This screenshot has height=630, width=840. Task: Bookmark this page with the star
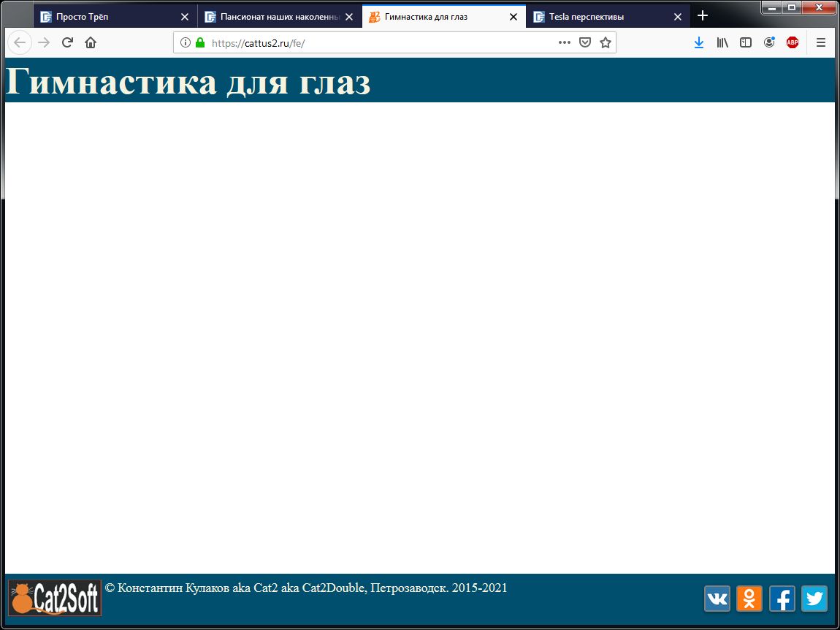pyautogui.click(x=606, y=42)
